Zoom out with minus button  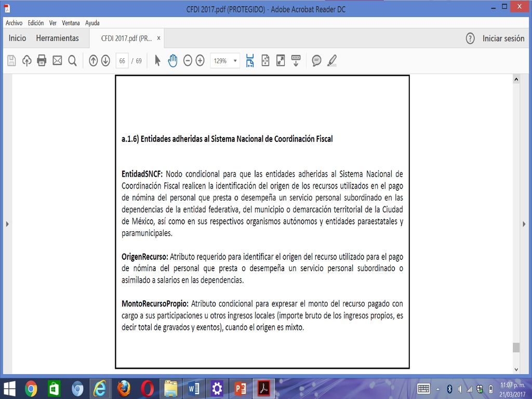pos(188,61)
